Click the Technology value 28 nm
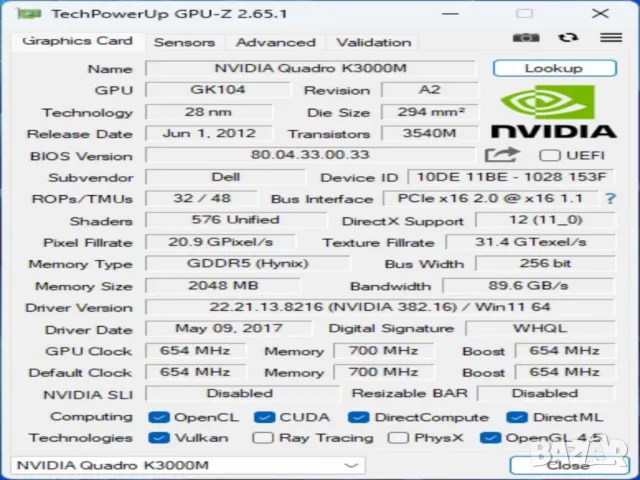This screenshot has height=480, width=640. pyautogui.click(x=209, y=112)
